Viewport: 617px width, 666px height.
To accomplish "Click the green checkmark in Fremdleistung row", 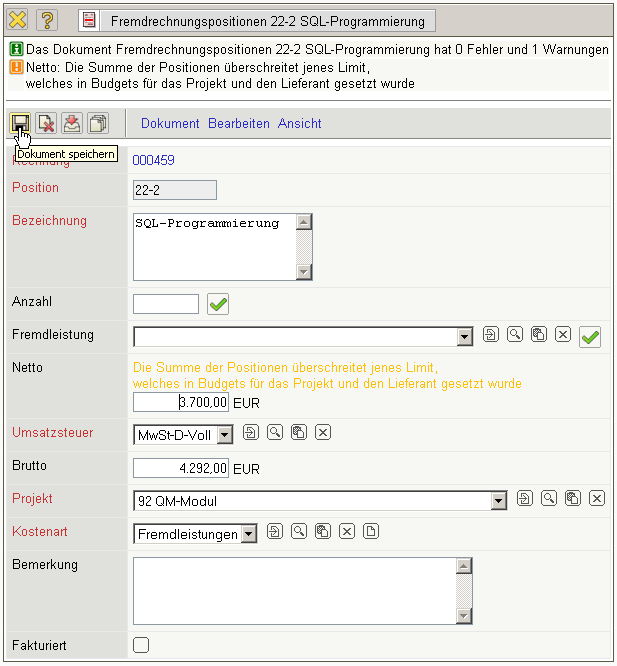I will click(x=590, y=337).
